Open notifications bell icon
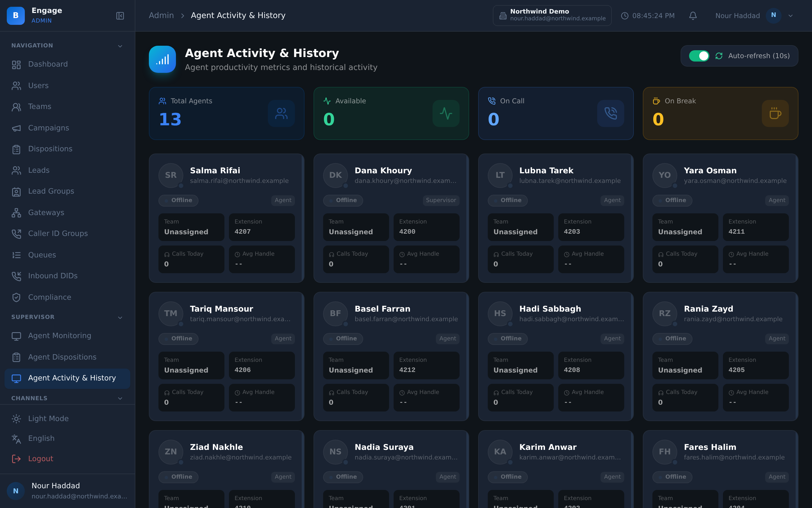This screenshot has height=508, width=812. (x=693, y=16)
